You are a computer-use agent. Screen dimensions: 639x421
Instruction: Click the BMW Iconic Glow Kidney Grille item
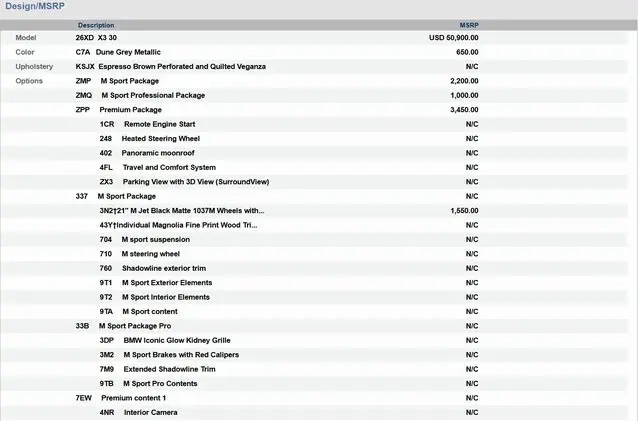click(176, 340)
